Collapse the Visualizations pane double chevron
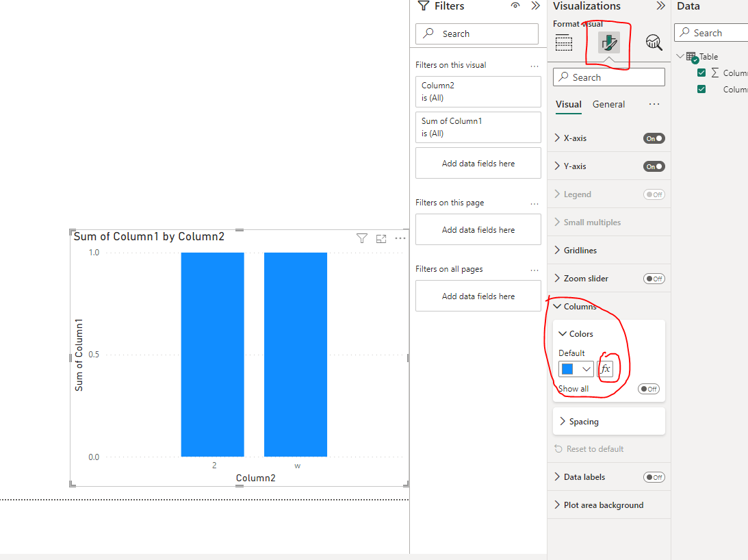748x560 pixels. (x=660, y=5)
